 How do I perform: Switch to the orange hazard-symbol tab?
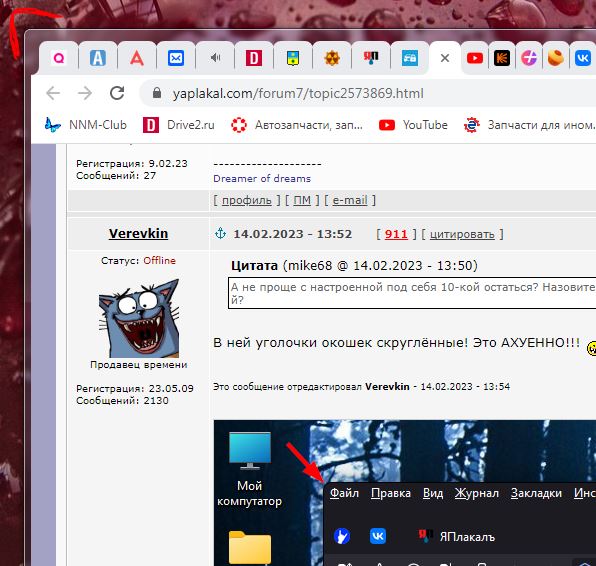(x=332, y=58)
